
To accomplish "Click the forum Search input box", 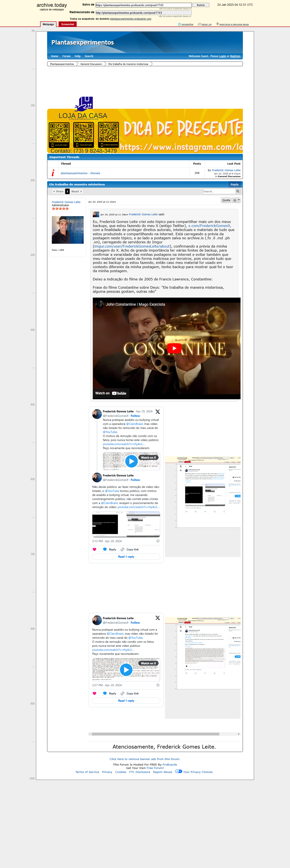I will (x=219, y=191).
